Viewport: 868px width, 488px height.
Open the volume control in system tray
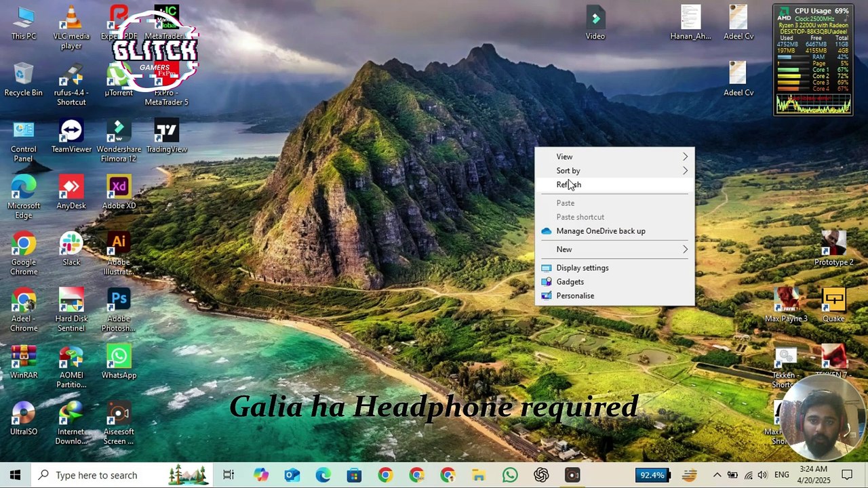coord(763,475)
